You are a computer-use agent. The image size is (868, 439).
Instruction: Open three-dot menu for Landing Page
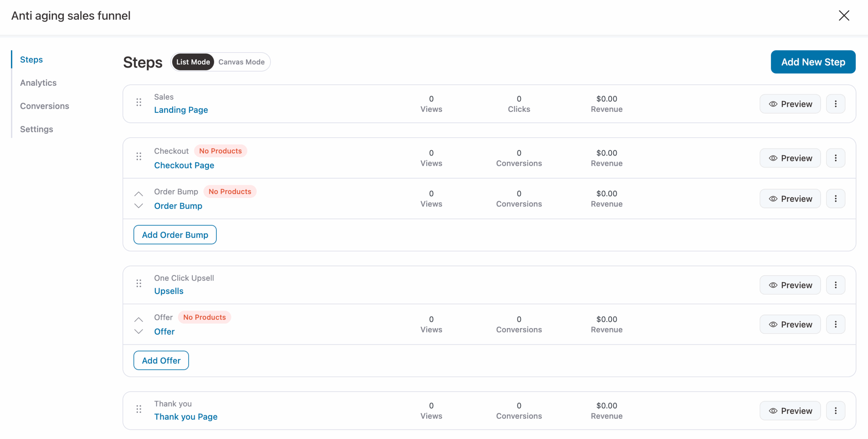tap(835, 104)
